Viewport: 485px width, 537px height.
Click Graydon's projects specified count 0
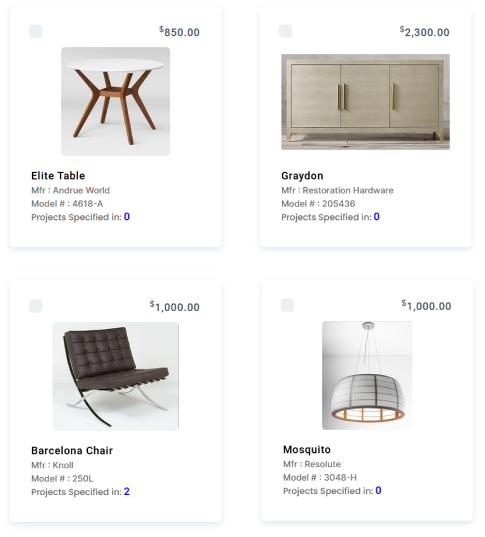tap(376, 217)
